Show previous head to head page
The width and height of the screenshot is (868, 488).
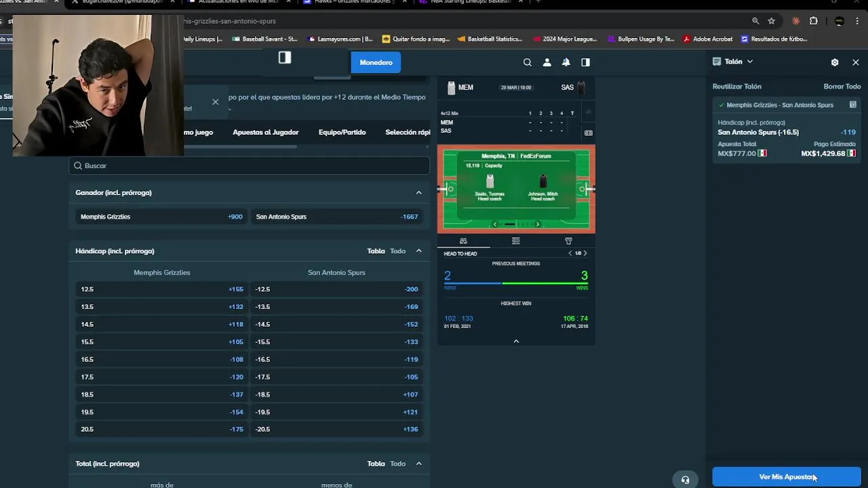coord(570,253)
